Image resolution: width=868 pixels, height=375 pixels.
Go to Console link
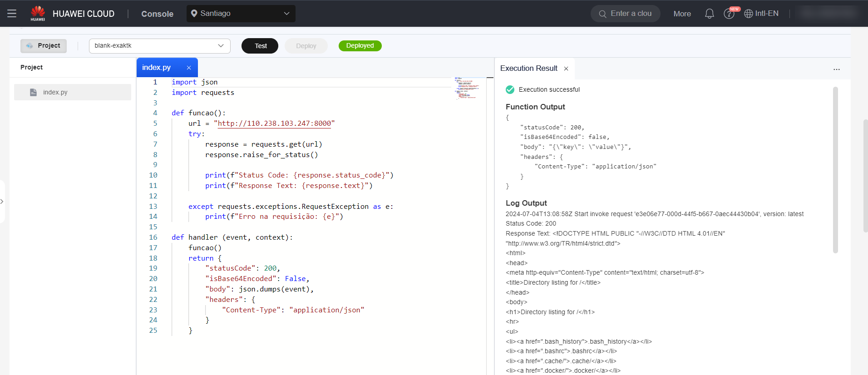(x=157, y=14)
